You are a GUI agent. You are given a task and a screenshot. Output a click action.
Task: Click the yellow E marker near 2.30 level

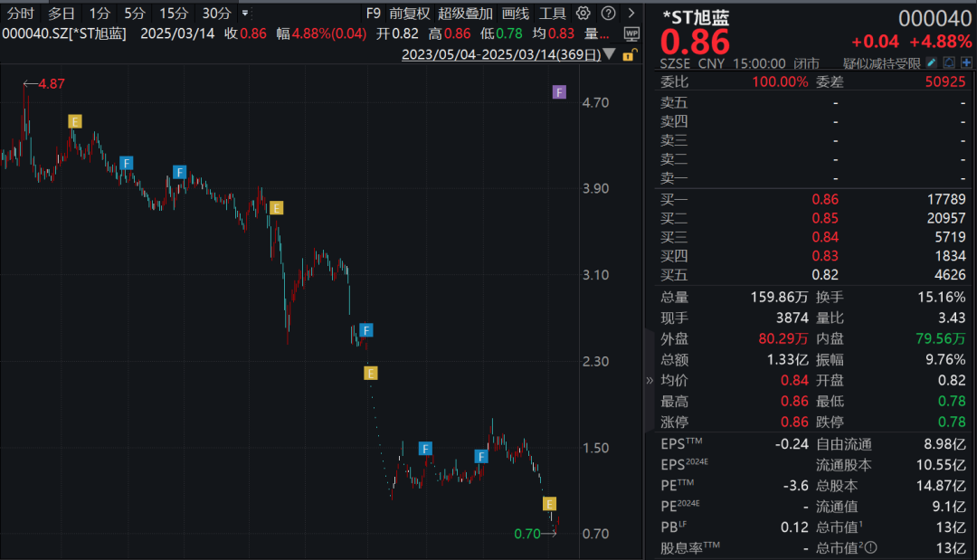pos(371,373)
